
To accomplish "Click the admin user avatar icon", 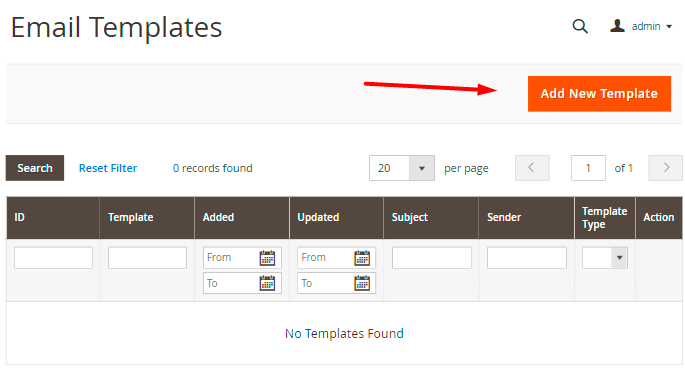I will (x=617, y=26).
